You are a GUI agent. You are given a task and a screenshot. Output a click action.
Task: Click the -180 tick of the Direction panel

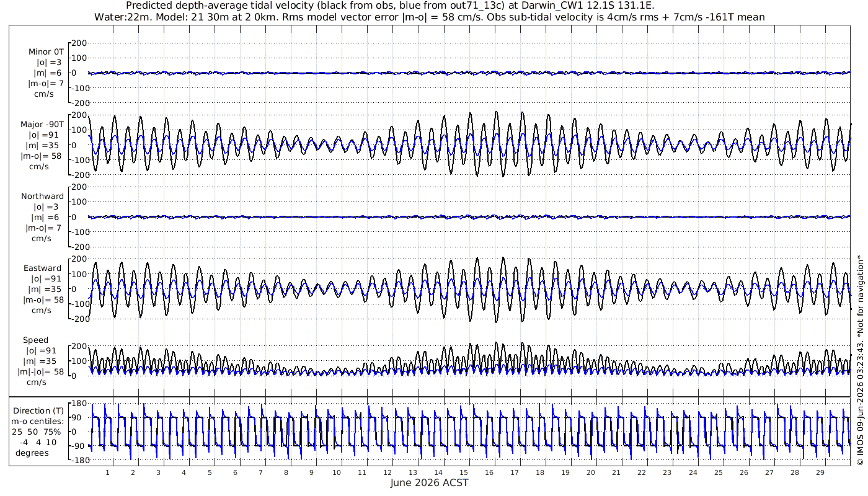coord(77,460)
